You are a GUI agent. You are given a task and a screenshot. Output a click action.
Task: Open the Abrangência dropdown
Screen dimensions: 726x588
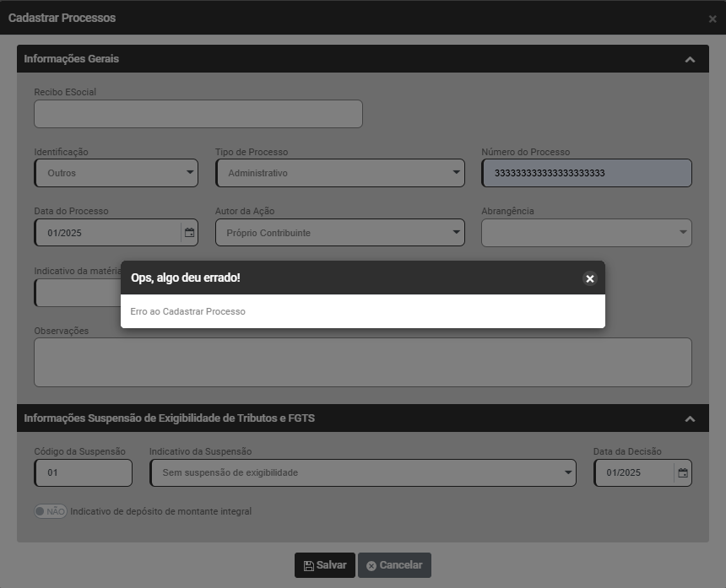click(x=586, y=233)
